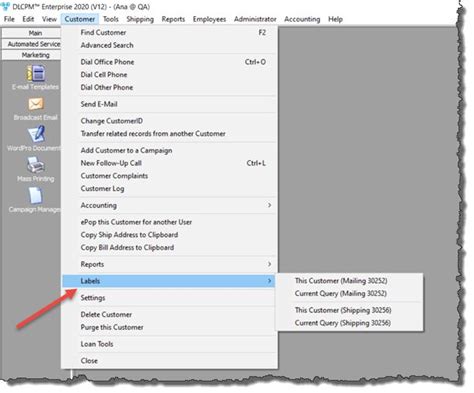Open the Reports menu in menu bar
The height and width of the screenshot is (393, 474).
click(x=173, y=19)
